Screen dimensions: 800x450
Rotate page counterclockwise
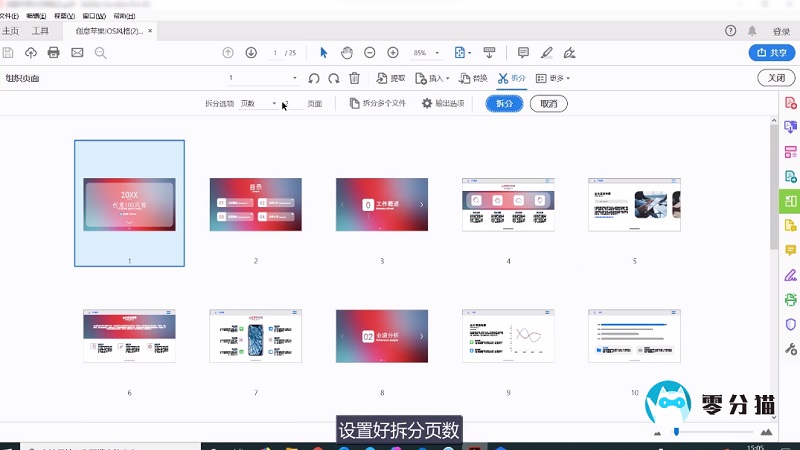pyautogui.click(x=314, y=78)
